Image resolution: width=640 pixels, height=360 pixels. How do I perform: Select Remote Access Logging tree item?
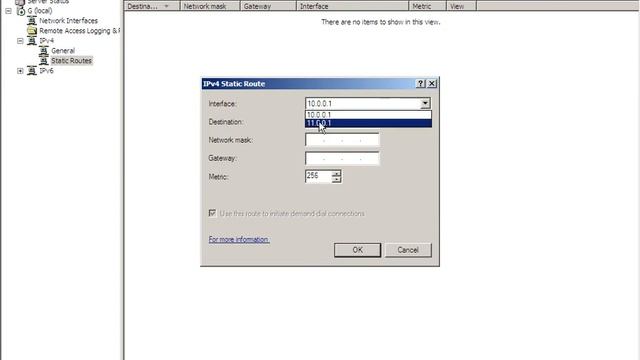79,31
